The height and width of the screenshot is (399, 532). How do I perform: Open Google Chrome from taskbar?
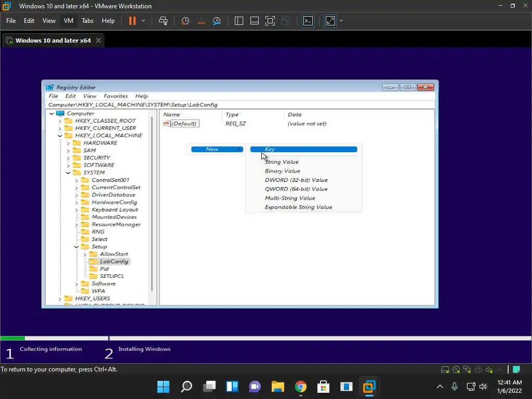tap(301, 387)
